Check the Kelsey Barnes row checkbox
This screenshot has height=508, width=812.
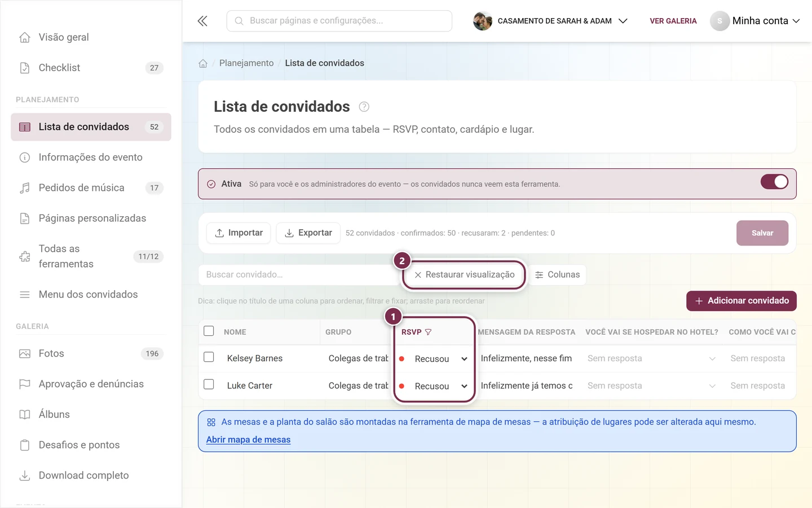209,357
